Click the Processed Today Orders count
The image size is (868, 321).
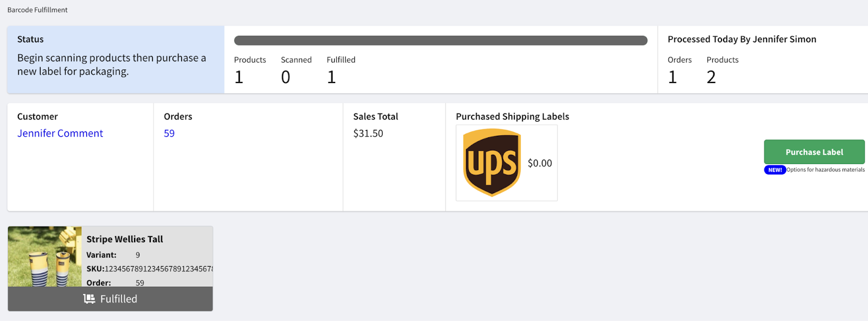[x=673, y=78]
